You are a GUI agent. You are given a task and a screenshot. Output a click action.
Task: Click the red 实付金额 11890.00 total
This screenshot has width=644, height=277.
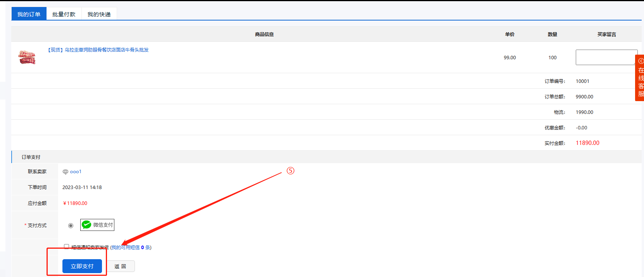click(587, 143)
